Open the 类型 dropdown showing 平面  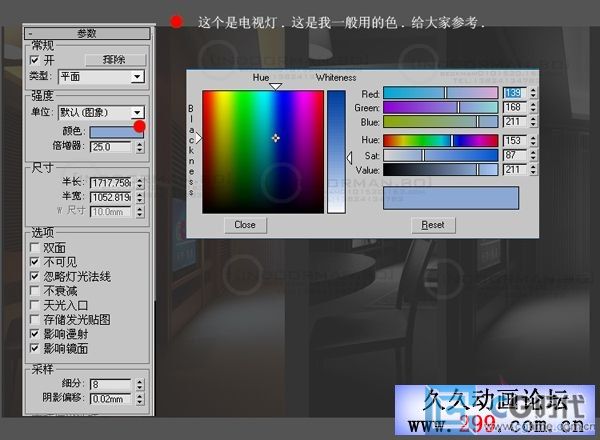tap(102, 77)
